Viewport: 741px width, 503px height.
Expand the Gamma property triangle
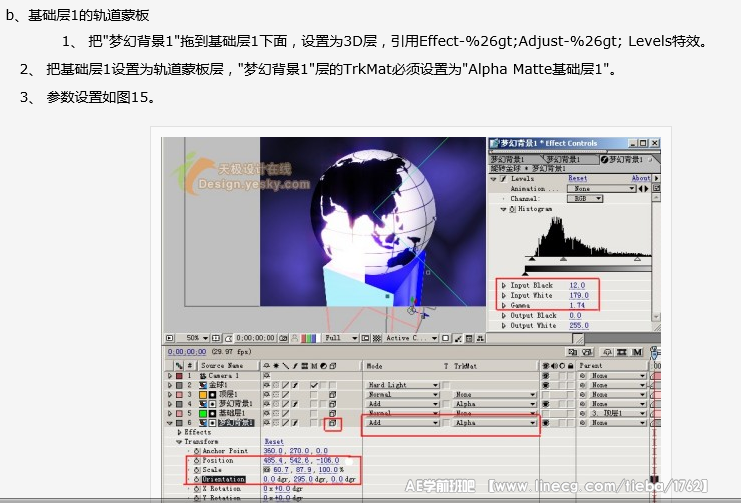(504, 305)
